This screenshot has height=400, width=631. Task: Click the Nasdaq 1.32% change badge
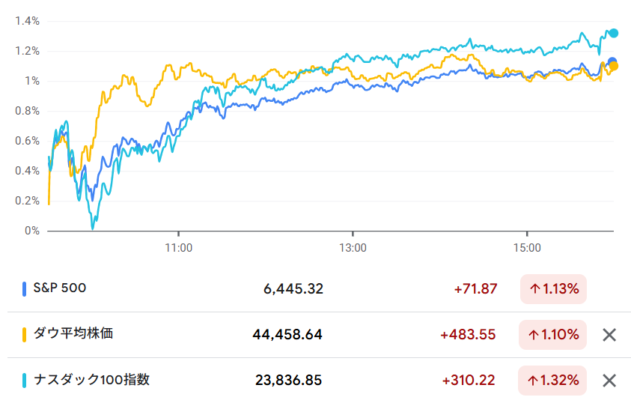(552, 380)
